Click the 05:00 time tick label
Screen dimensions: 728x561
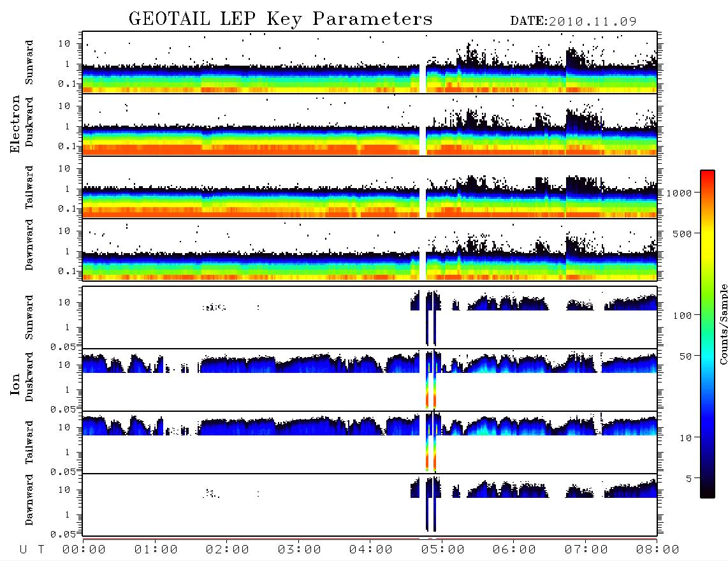[x=443, y=550]
